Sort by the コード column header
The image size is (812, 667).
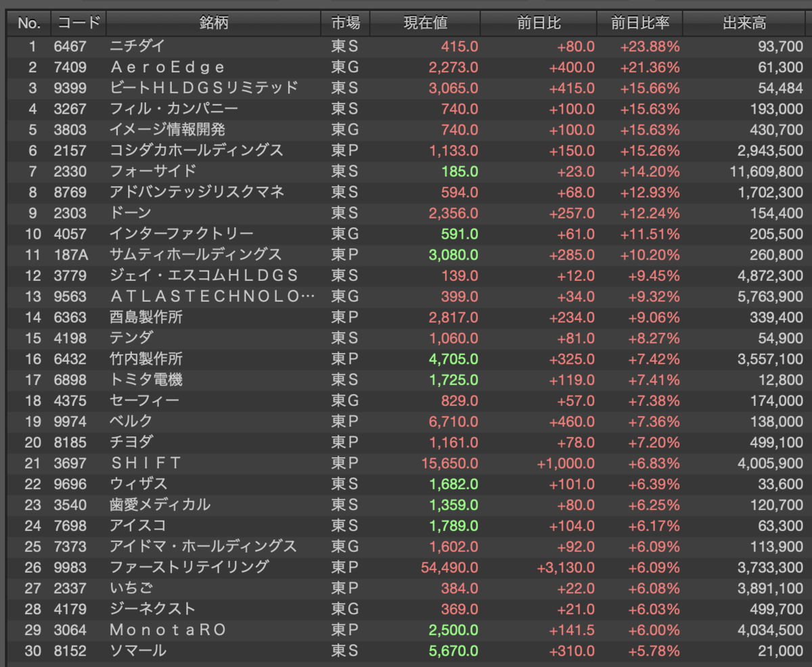[78, 23]
